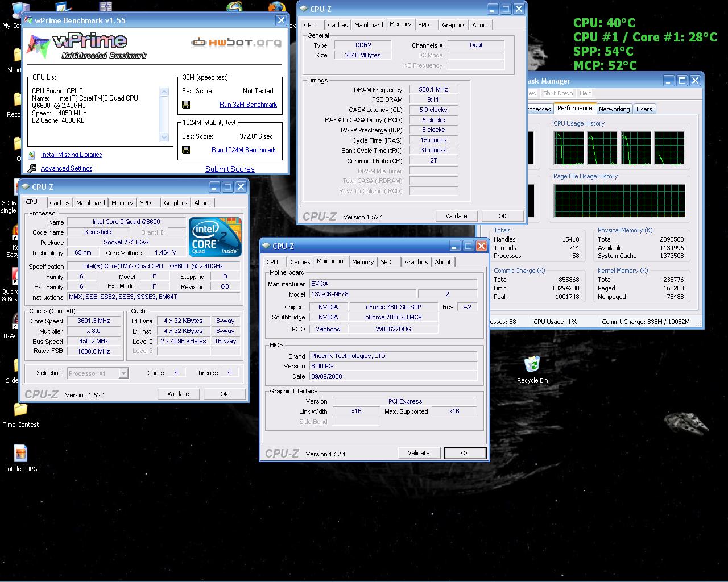
Task: Click the FSB:DRAM 9:11 value
Action: pyautogui.click(x=433, y=99)
